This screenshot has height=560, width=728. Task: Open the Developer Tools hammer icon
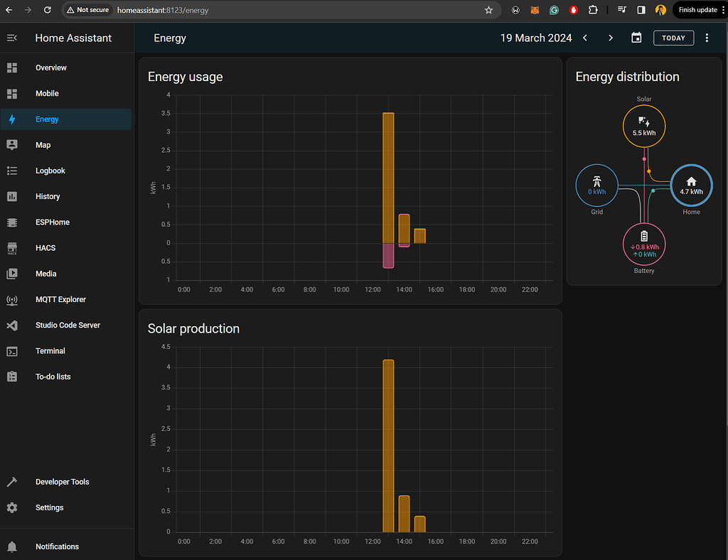[12, 482]
